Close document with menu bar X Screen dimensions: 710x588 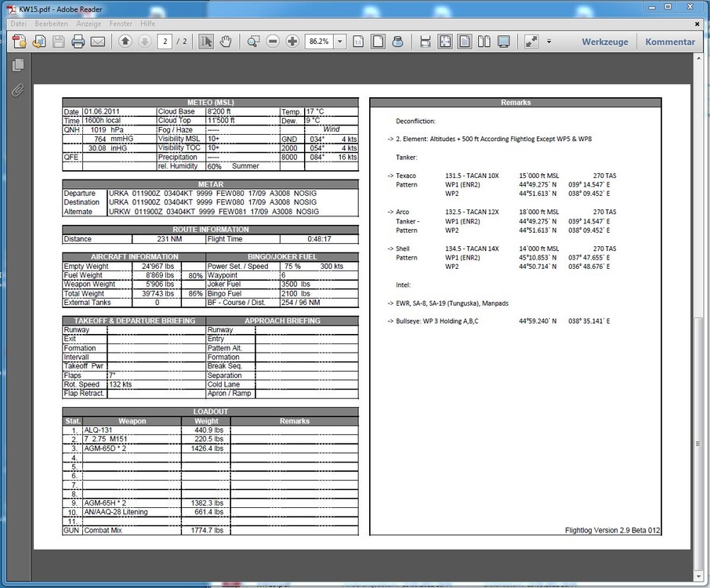[697, 24]
